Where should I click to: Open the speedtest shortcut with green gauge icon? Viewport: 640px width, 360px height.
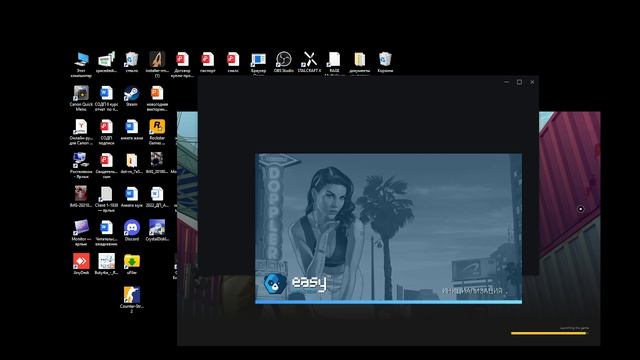tap(106, 62)
